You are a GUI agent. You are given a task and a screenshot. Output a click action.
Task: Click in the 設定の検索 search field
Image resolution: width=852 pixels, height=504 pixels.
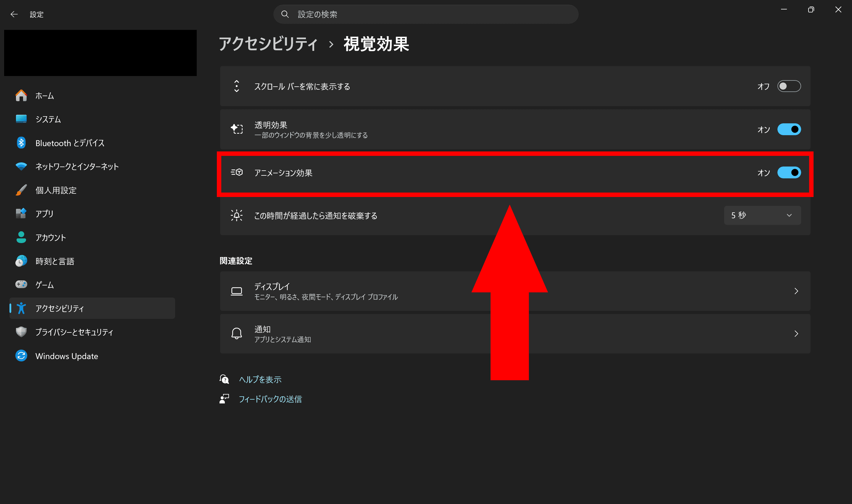coord(426,14)
